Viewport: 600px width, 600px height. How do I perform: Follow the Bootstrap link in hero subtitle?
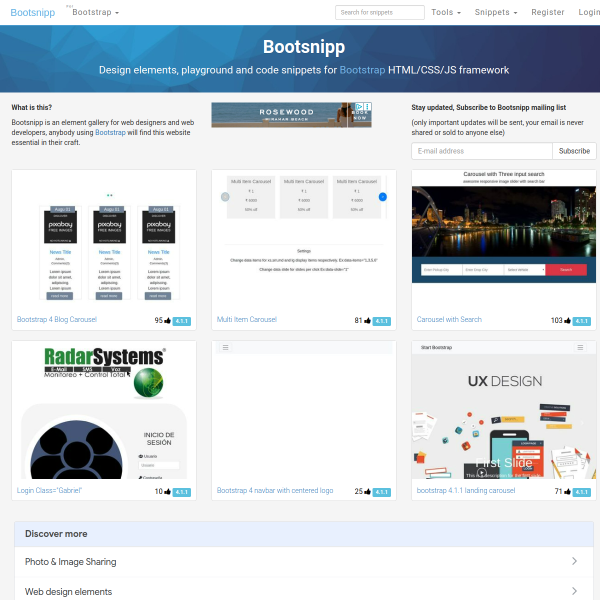pyautogui.click(x=362, y=70)
